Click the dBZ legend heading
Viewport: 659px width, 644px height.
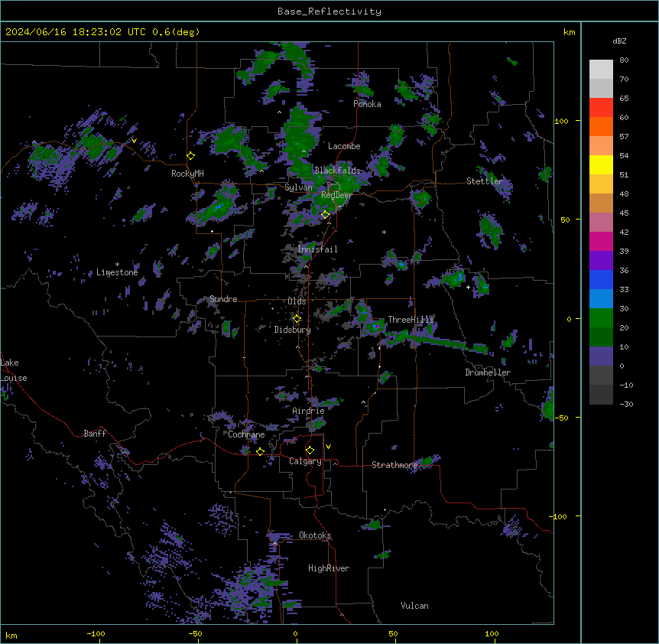[x=619, y=41]
